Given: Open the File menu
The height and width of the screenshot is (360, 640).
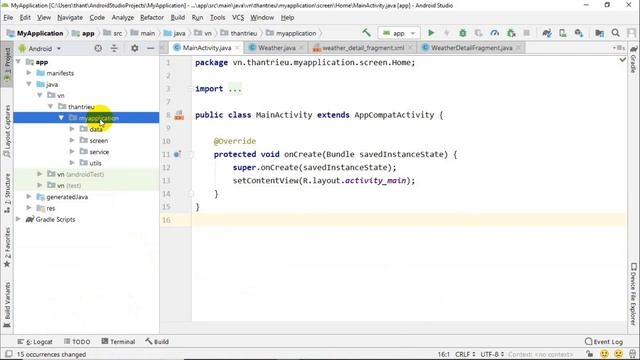Looking at the screenshot, I should (x=8, y=18).
